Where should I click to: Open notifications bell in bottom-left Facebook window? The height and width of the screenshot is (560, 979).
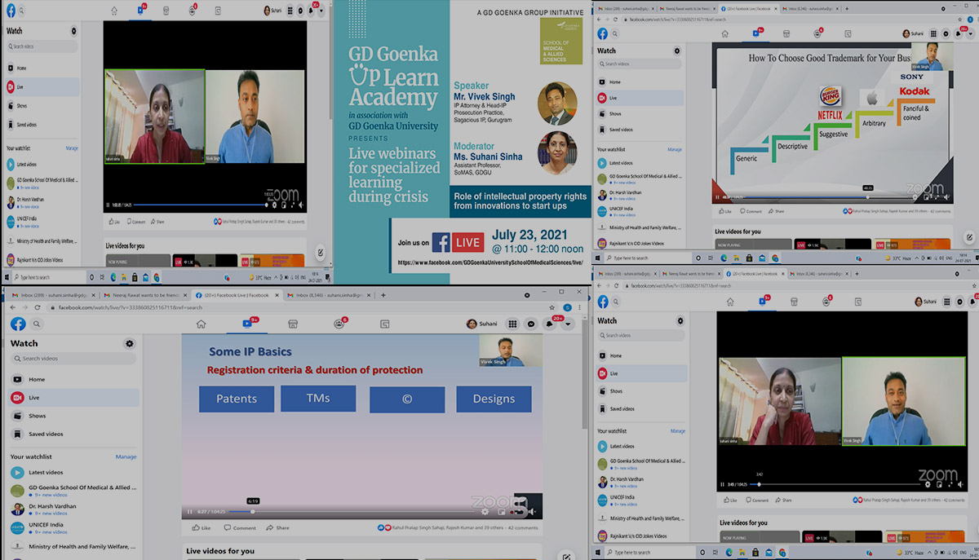[x=551, y=324]
